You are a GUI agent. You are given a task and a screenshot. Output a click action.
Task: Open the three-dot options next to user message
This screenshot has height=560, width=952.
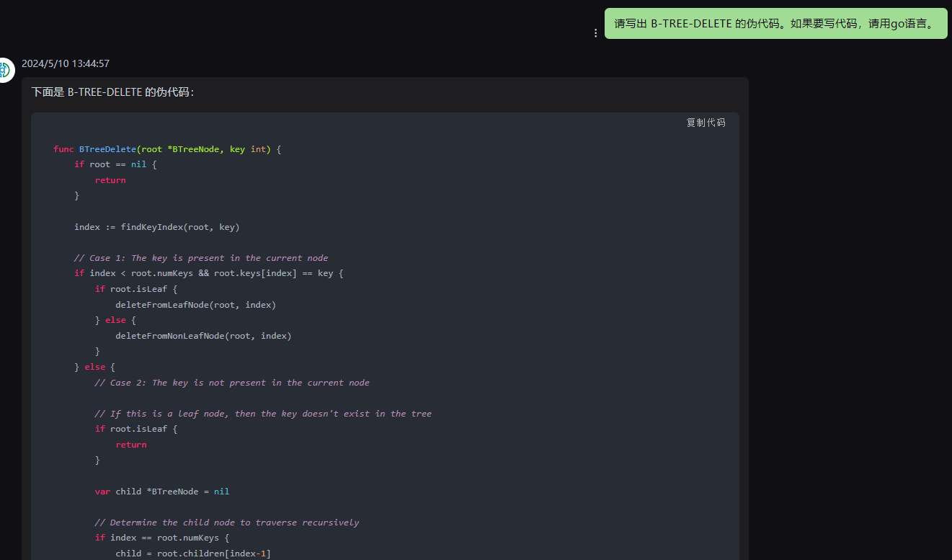(595, 33)
